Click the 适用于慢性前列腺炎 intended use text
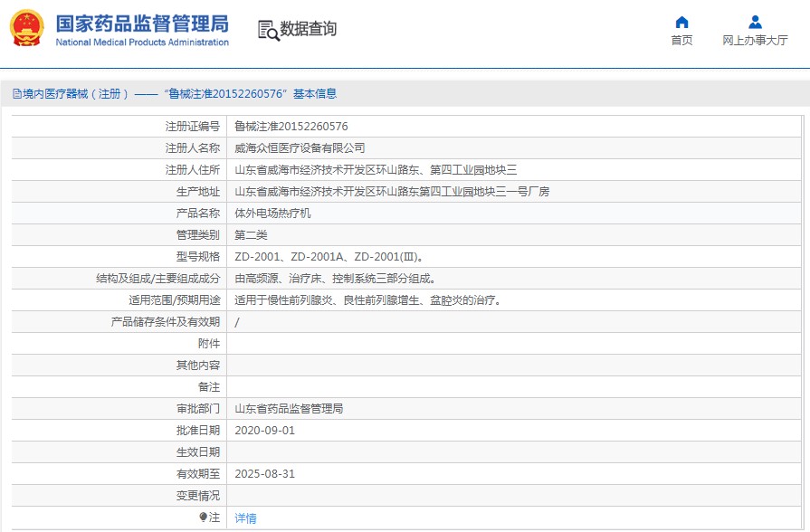The width and height of the screenshot is (810, 532). coord(369,300)
